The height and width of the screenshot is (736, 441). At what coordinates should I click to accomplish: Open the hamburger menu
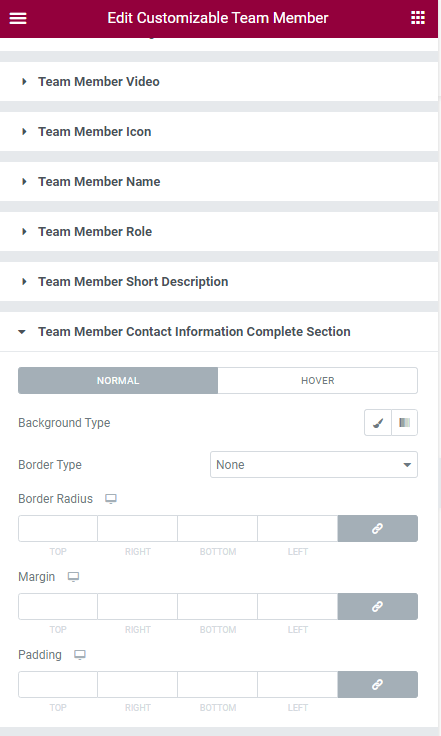point(18,18)
